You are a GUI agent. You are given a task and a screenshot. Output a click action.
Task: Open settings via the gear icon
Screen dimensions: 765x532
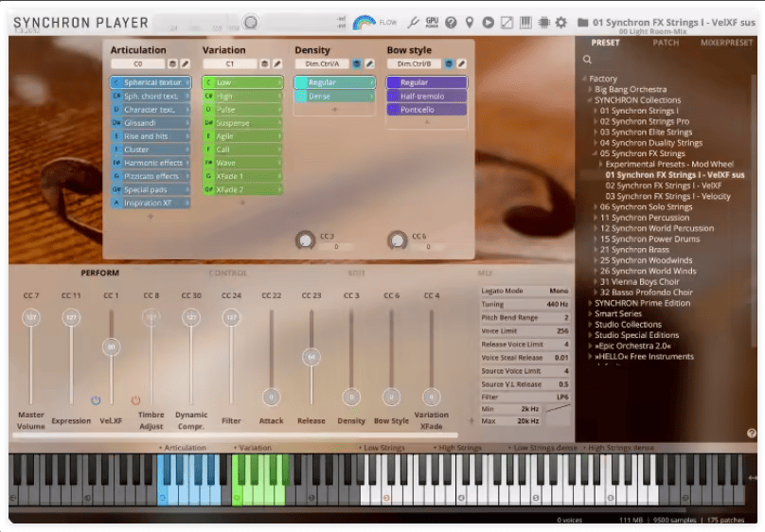tap(561, 23)
